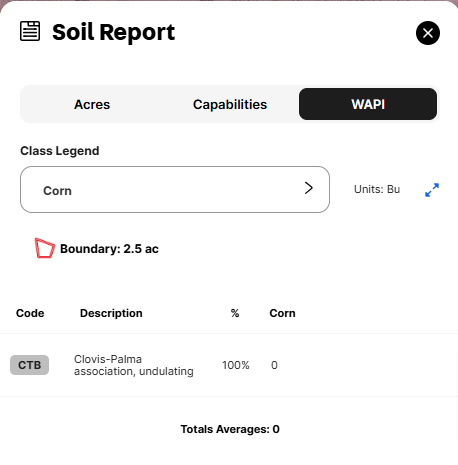This screenshot has width=458, height=465.
Task: Click the Totals Averages: 0 text
Action: pos(230,429)
